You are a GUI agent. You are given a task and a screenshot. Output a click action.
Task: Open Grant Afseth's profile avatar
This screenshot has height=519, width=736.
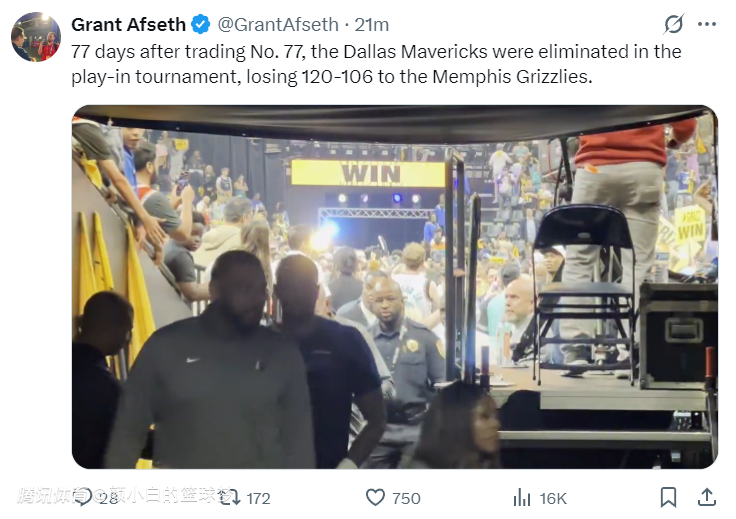(36, 37)
